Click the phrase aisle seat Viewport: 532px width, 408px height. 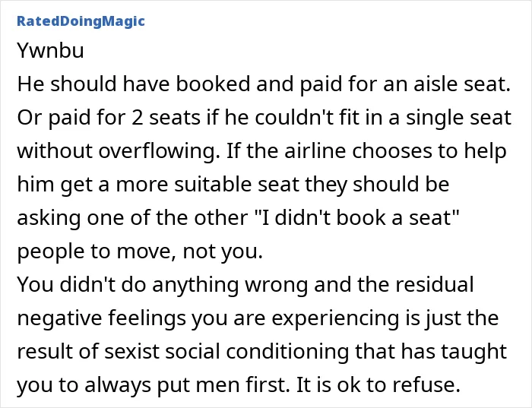[x=462, y=84]
